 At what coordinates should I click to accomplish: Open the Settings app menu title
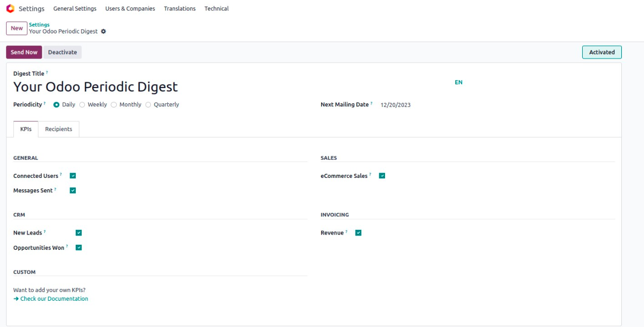pyautogui.click(x=31, y=9)
